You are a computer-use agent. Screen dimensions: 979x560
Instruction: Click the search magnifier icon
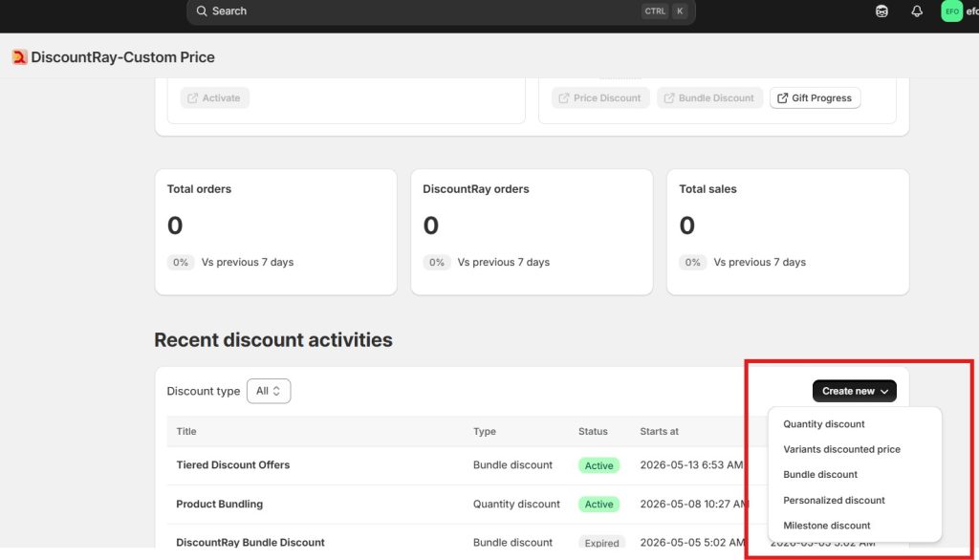pyautogui.click(x=201, y=11)
